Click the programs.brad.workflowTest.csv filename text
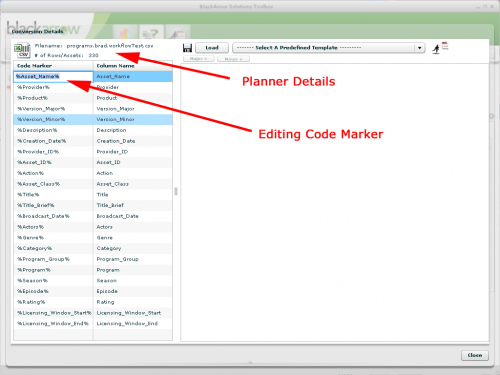 110,46
